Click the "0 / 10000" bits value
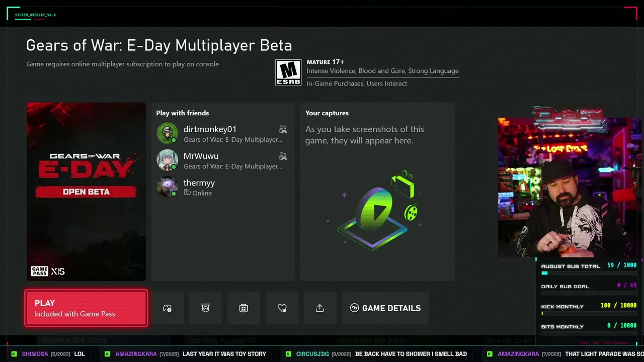This screenshot has width=644, height=362. coord(622,326)
